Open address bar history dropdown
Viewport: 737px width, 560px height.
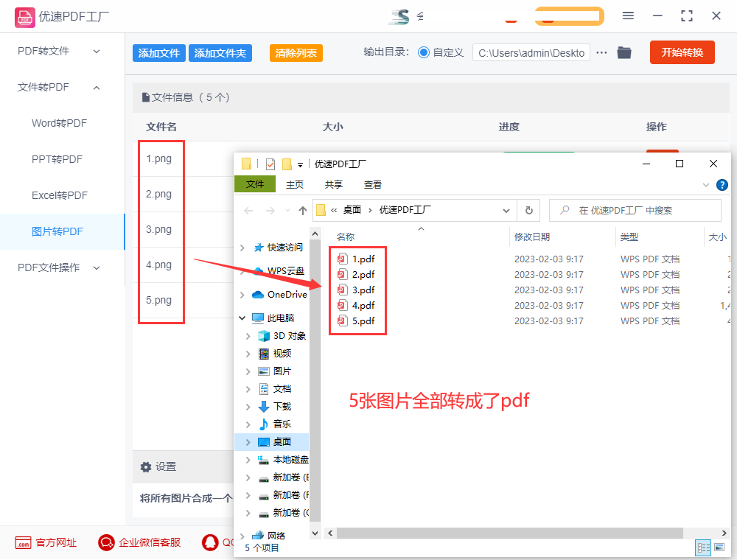point(506,211)
